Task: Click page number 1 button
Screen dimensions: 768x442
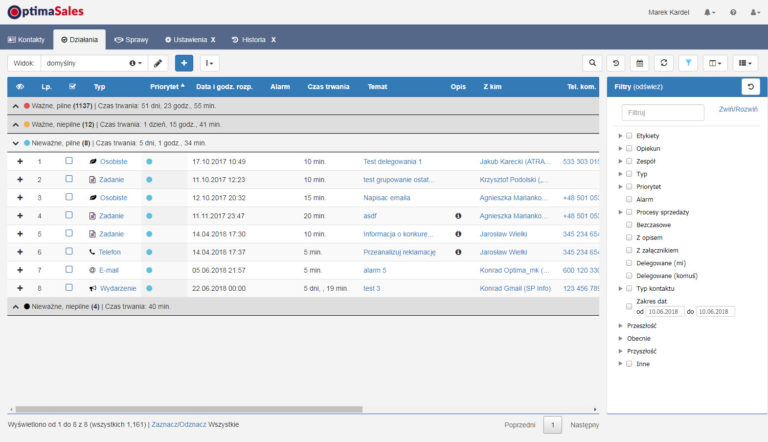Action: (552, 425)
